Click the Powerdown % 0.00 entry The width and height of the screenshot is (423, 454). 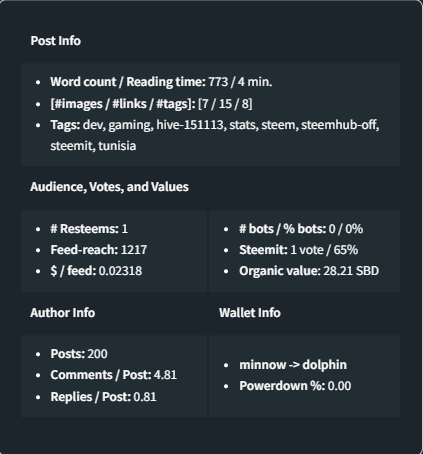click(295, 386)
